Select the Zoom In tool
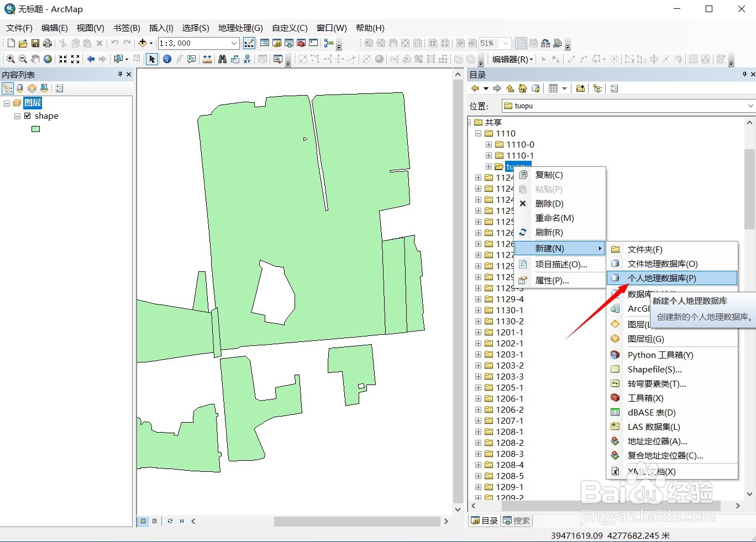This screenshot has width=756, height=542. tap(11, 59)
